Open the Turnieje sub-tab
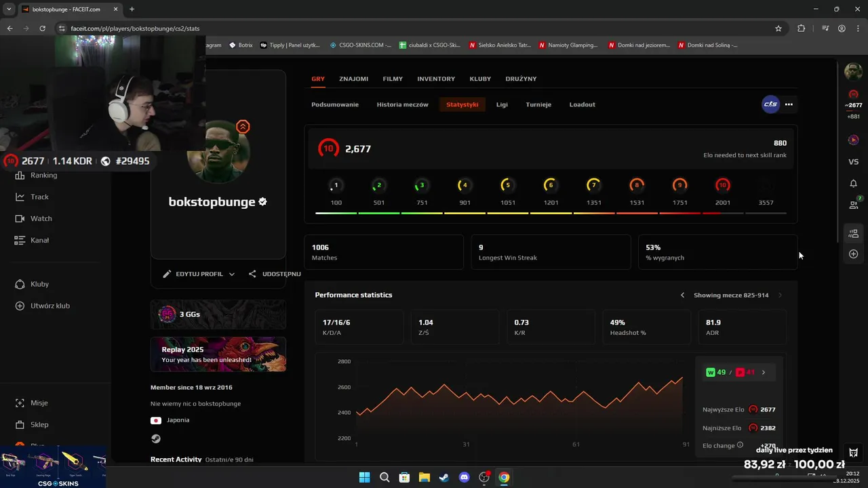 pyautogui.click(x=538, y=104)
